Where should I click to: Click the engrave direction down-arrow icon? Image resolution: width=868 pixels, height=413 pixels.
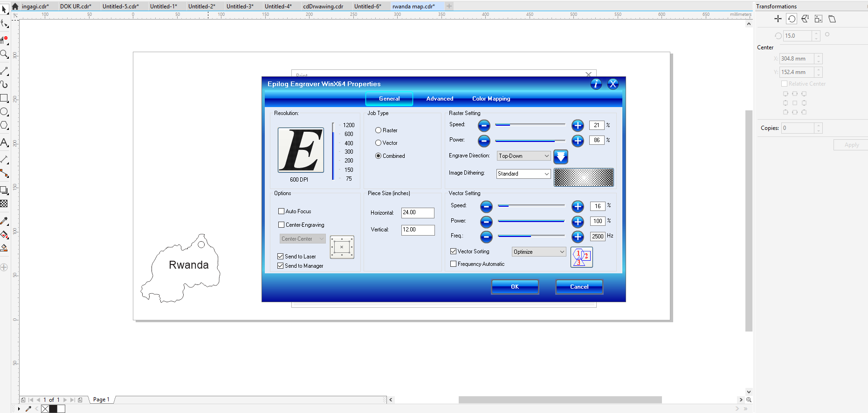click(x=561, y=156)
